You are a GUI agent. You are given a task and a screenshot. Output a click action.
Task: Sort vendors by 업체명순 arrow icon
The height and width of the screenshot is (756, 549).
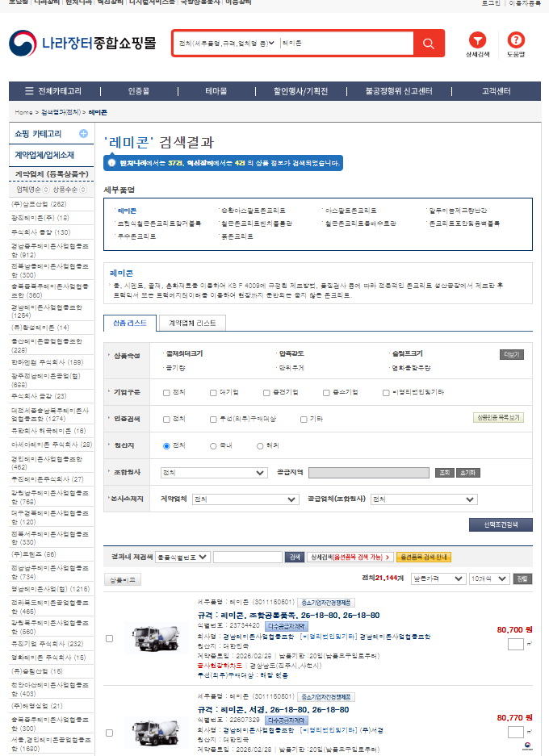pos(46,190)
